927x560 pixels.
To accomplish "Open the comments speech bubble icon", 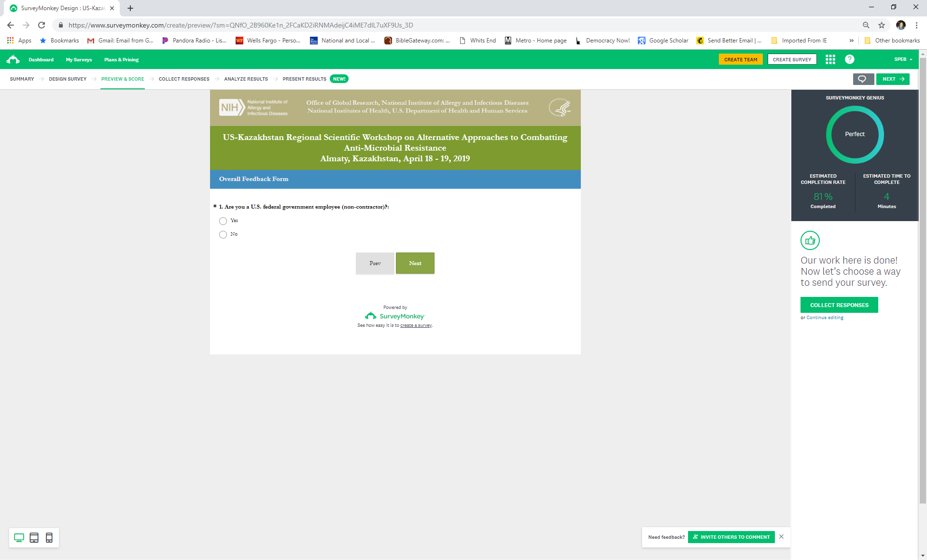I will click(x=862, y=79).
